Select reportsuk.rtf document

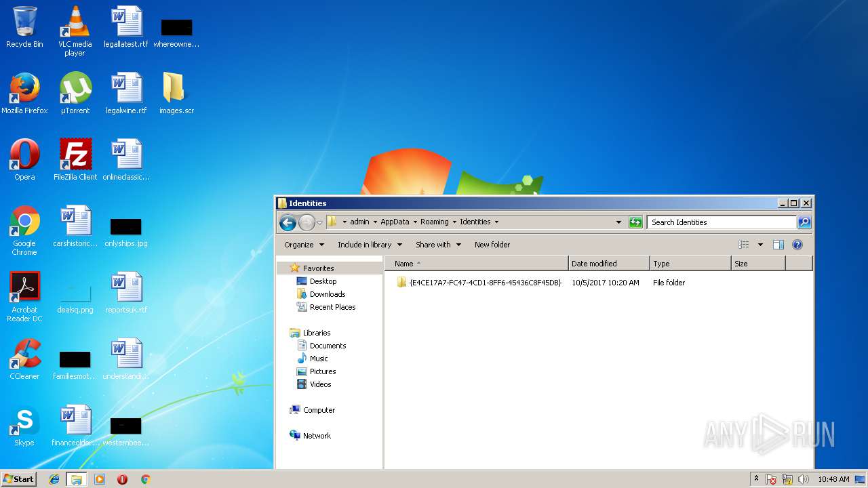pos(126,293)
